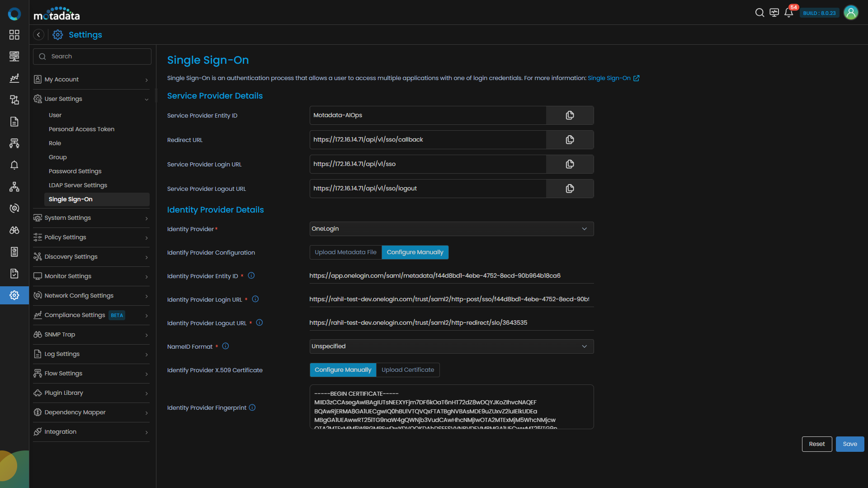Copy the Redirect URL value
The image size is (868, 488).
click(570, 140)
